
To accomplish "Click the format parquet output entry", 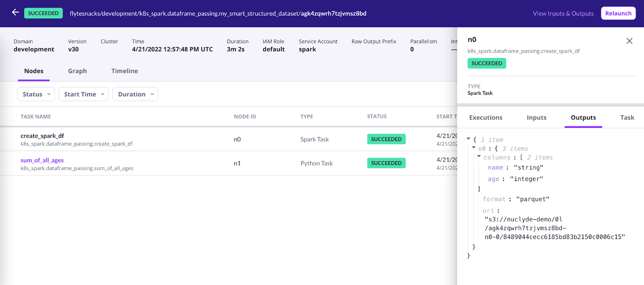I will coord(516,199).
